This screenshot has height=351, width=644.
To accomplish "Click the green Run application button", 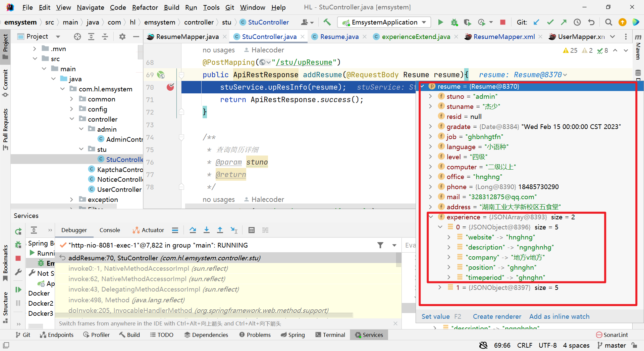I will (440, 22).
